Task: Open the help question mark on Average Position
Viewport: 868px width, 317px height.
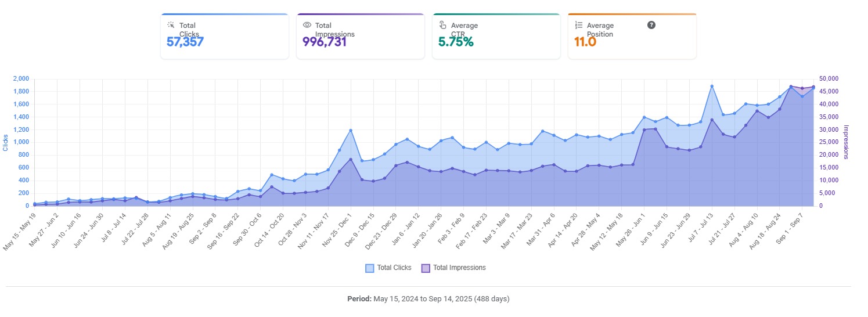Action: coord(651,25)
